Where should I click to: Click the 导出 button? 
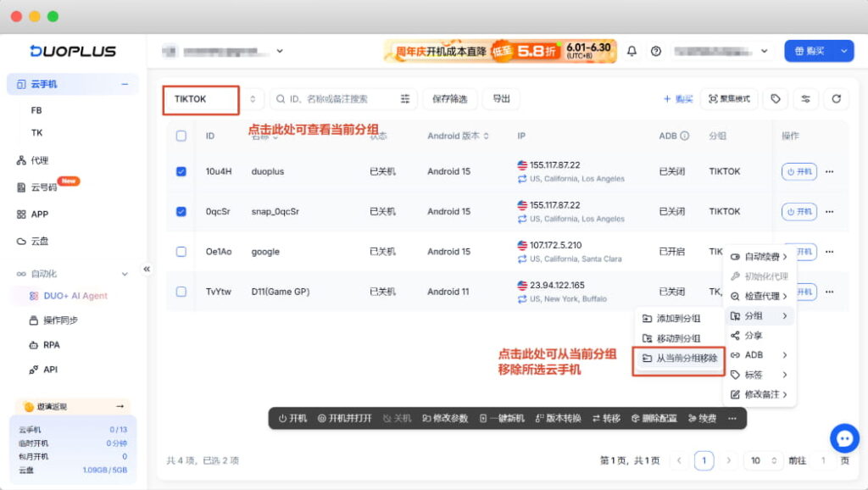[x=501, y=98]
